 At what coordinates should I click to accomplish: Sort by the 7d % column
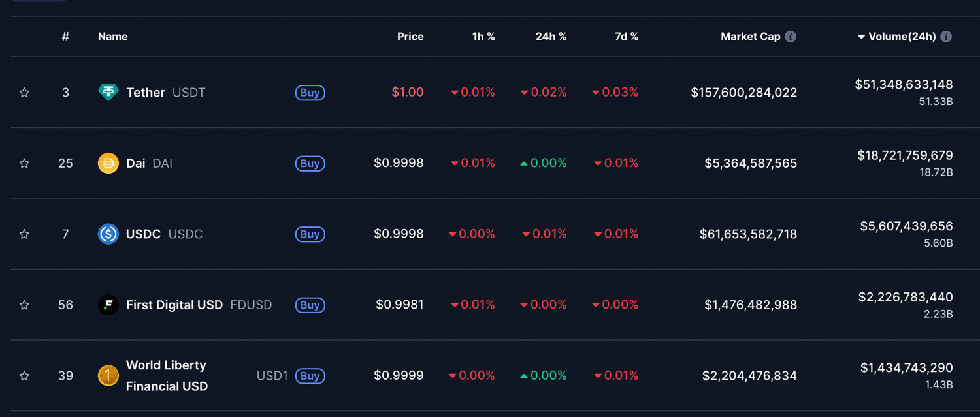[626, 37]
